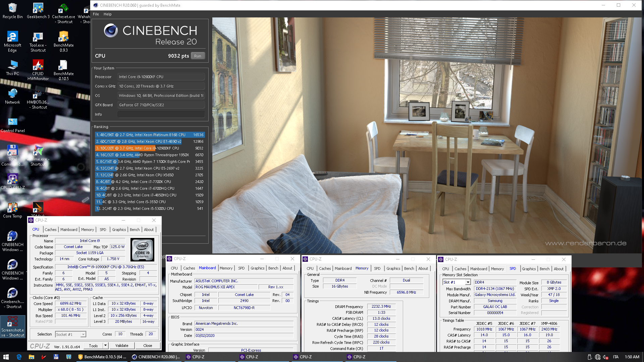Click the empty Info field in Cinebench

click(161, 114)
